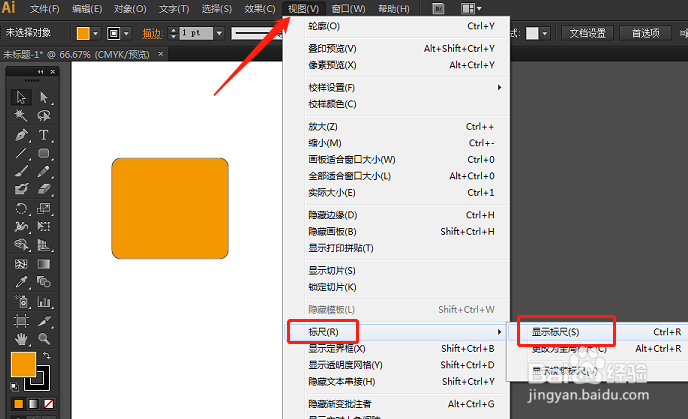Select the Gradient tool
688x419 pixels.
point(43,264)
